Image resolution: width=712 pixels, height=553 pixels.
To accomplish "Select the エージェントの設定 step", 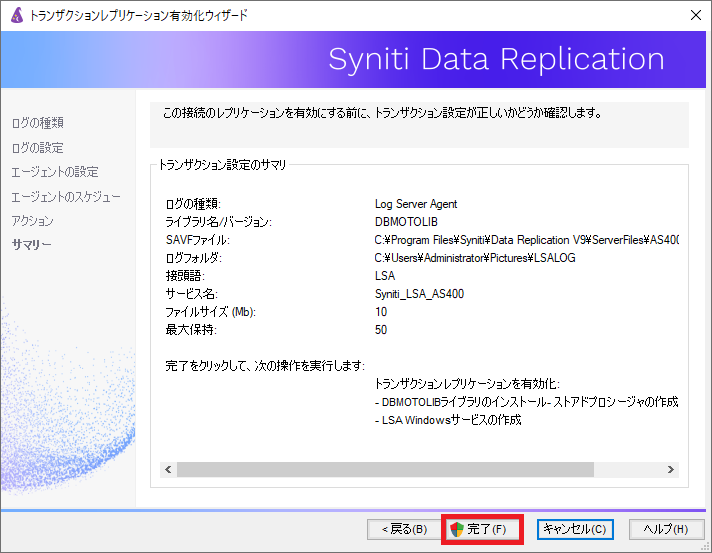I will tap(54, 172).
